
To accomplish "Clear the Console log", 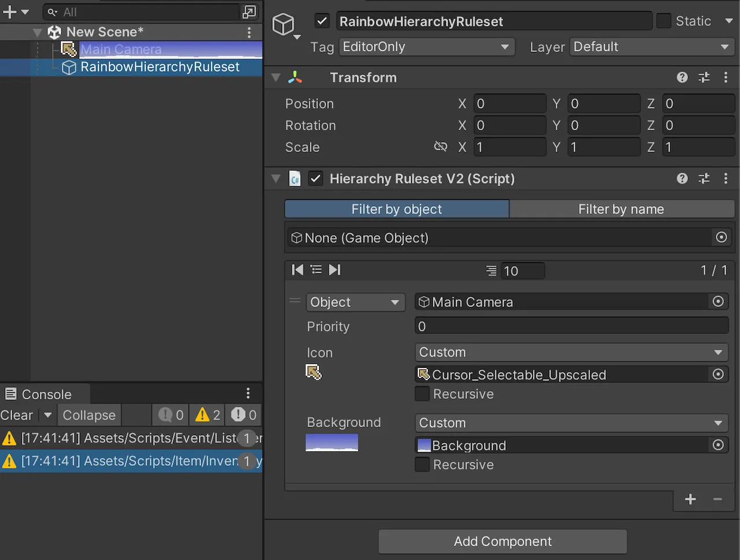I will point(17,415).
